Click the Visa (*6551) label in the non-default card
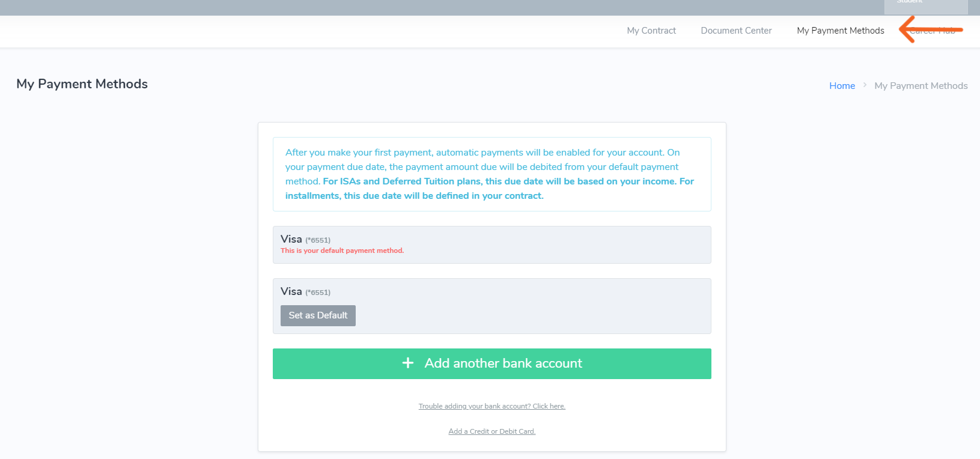 (x=305, y=291)
